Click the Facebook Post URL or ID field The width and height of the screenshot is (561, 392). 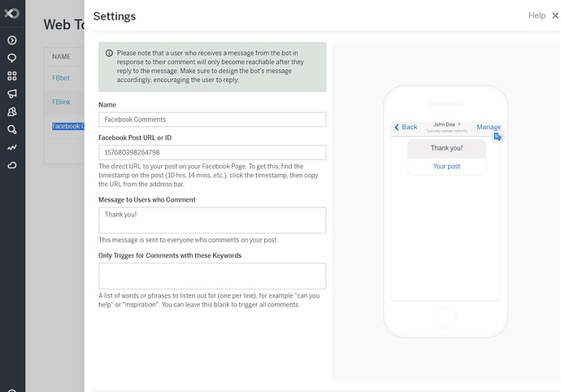[x=212, y=153]
